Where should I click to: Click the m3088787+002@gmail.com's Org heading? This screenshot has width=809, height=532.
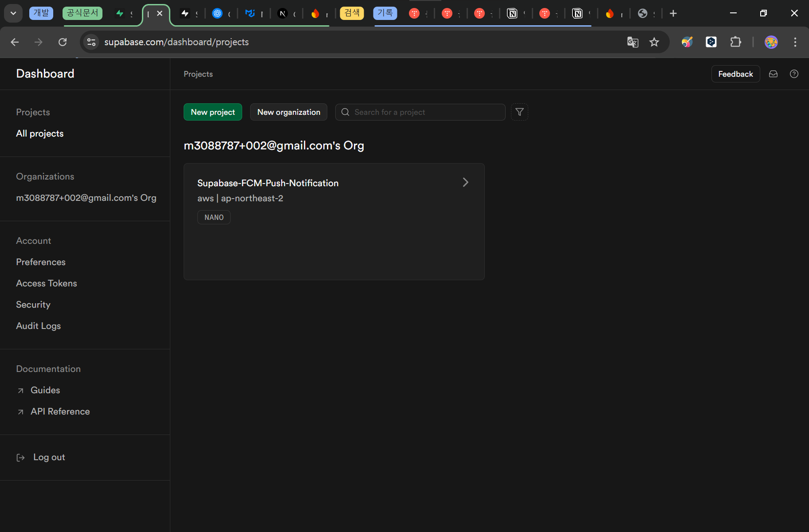point(274,145)
